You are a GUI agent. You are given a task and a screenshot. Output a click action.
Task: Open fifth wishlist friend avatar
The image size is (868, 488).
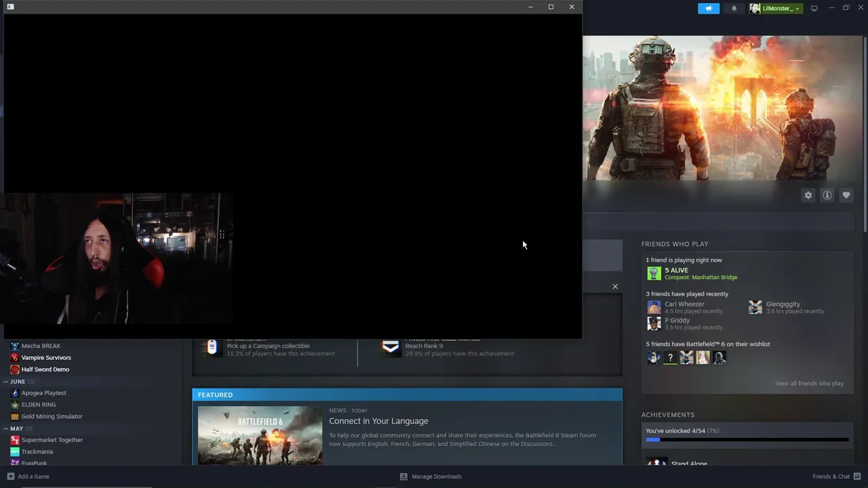pos(719,357)
